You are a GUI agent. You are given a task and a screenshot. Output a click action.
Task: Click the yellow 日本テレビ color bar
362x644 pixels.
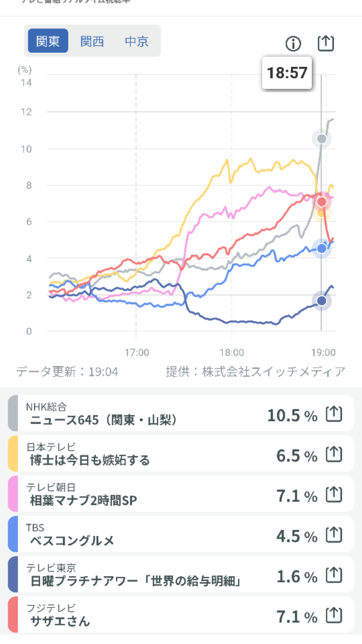[13, 454]
